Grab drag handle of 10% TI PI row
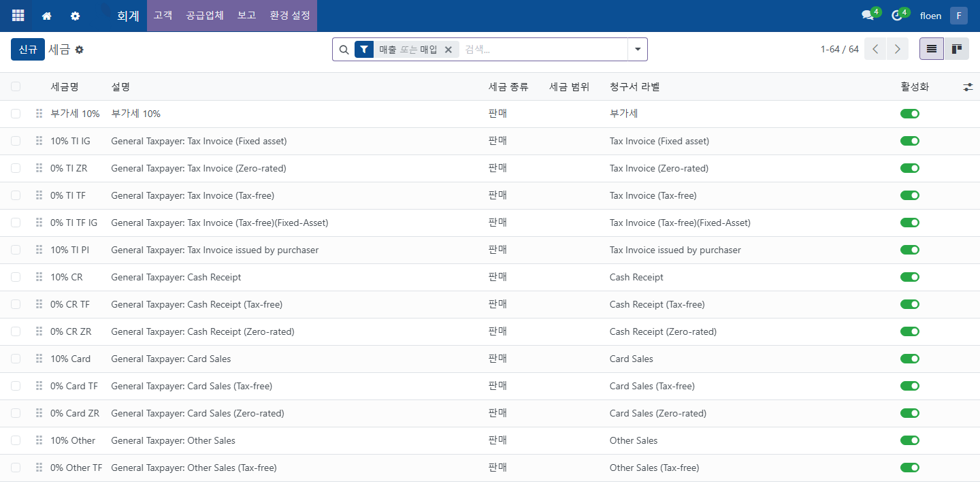 coord(39,250)
